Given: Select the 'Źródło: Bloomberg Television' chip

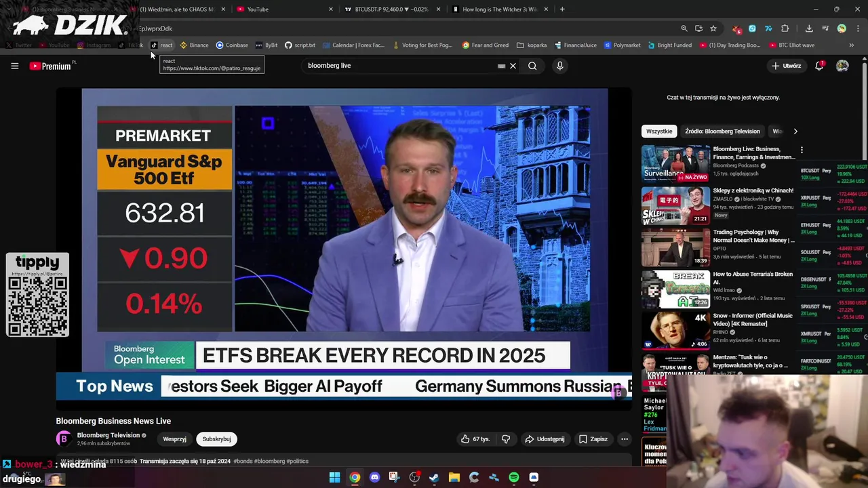Looking at the screenshot, I should click(x=722, y=131).
